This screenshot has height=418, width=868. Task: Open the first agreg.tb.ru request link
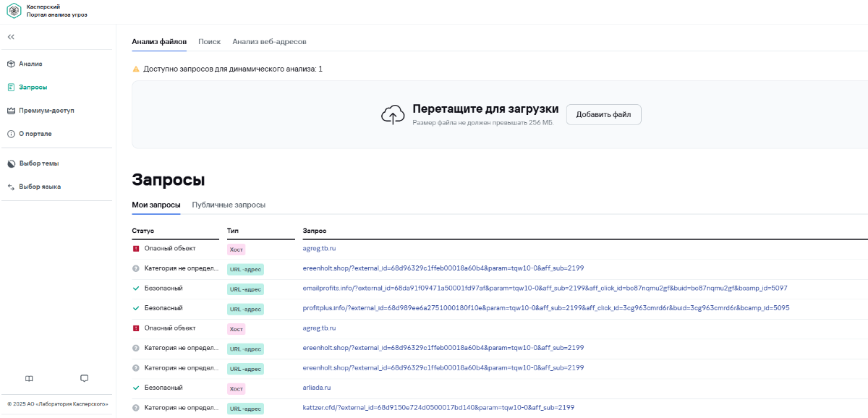(319, 248)
